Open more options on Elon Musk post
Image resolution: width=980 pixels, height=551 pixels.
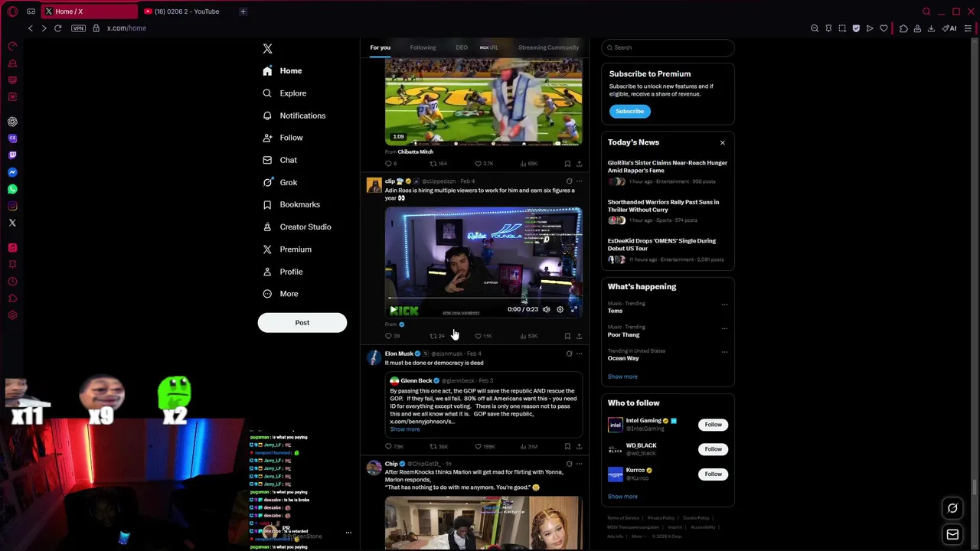tap(579, 354)
